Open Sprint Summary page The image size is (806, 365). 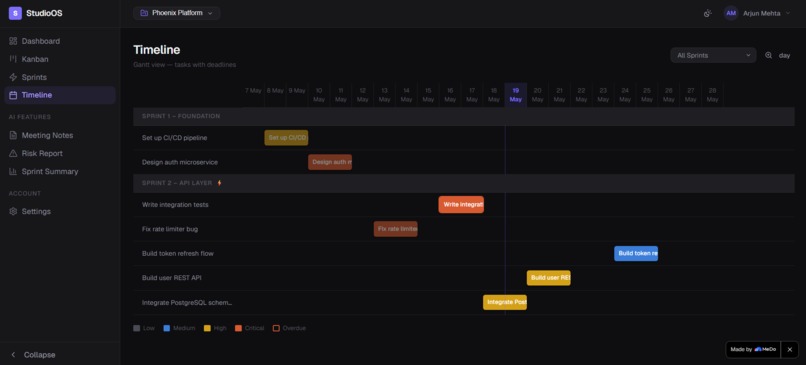pos(60,171)
